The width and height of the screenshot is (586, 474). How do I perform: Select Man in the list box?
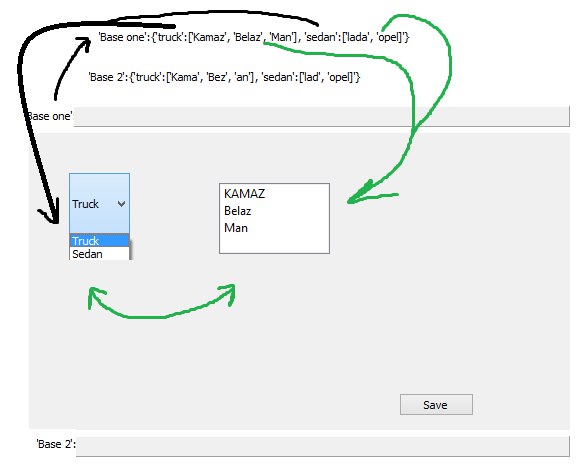point(236,228)
